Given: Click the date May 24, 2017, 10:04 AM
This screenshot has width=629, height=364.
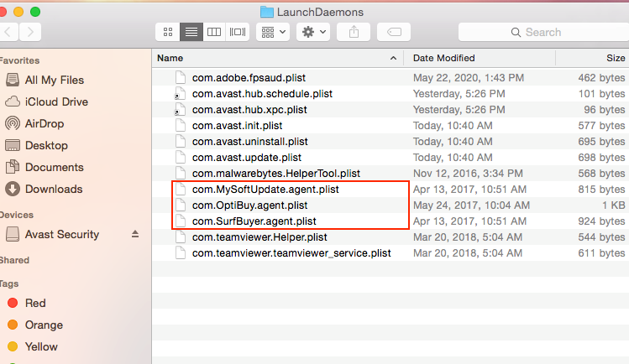Looking at the screenshot, I should [471, 205].
